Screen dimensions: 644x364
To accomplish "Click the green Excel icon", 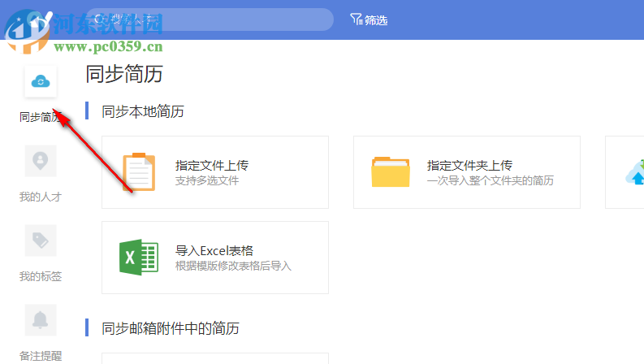I will click(139, 258).
